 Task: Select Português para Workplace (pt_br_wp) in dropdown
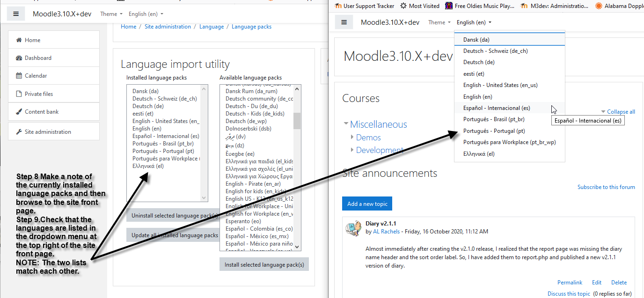(510, 142)
